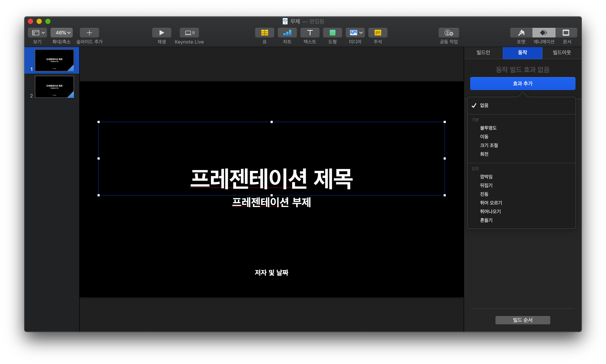This screenshot has width=606, height=364.
Task: Switch to the Build In (빌드인) tab
Action: coord(483,52)
